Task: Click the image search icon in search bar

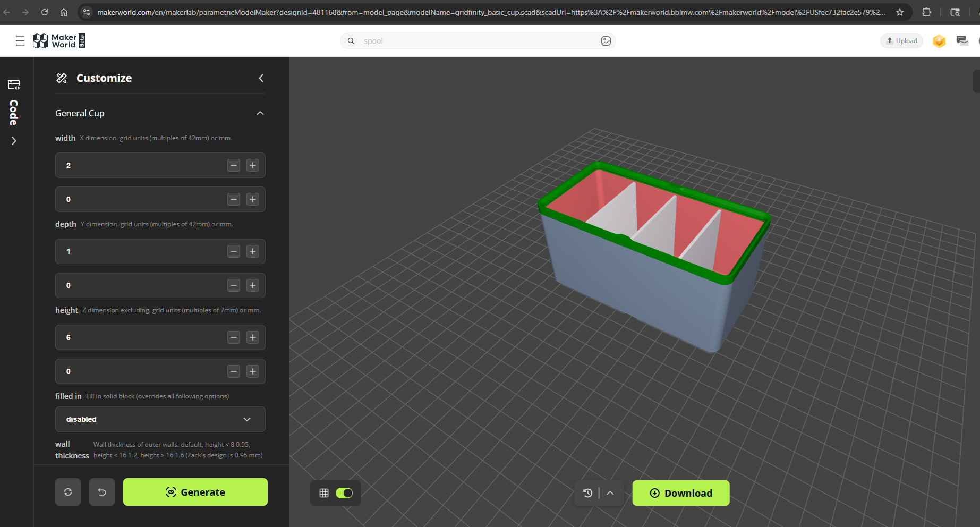Action: pyautogui.click(x=606, y=41)
